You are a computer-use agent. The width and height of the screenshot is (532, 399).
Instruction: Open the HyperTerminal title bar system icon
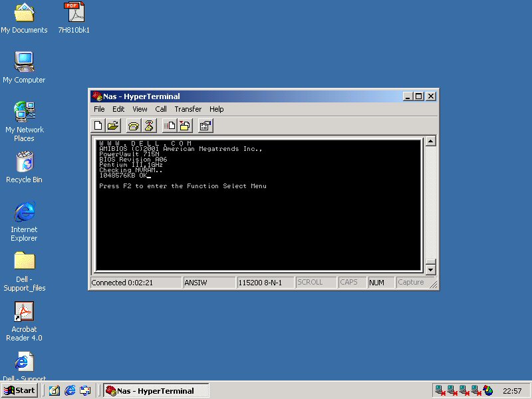(97, 96)
